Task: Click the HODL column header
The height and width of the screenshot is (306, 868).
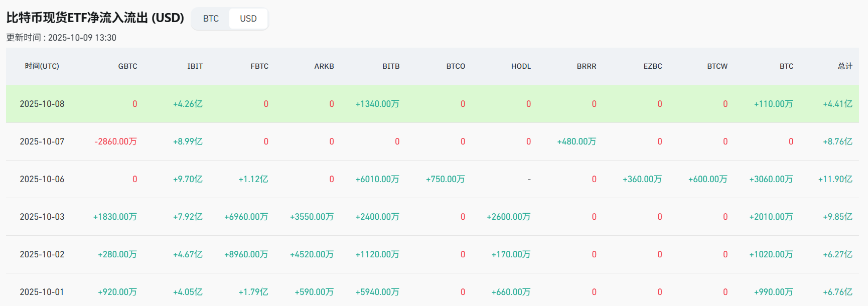Action: tap(521, 66)
